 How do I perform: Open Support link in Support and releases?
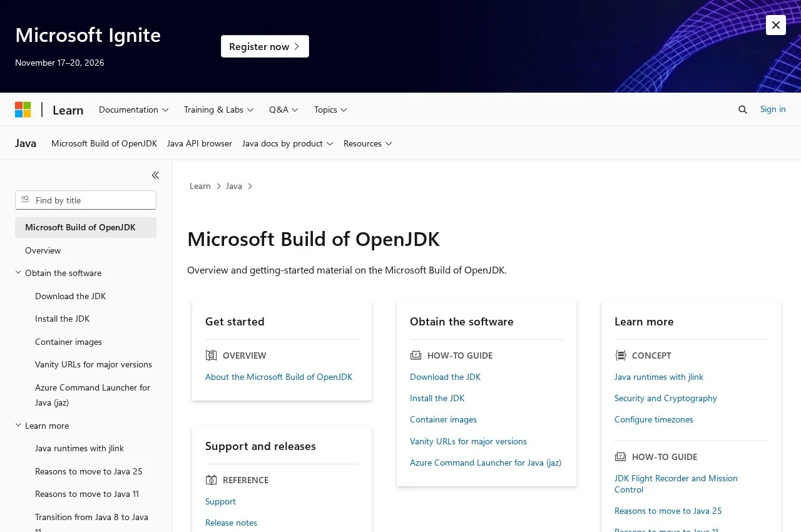(220, 501)
